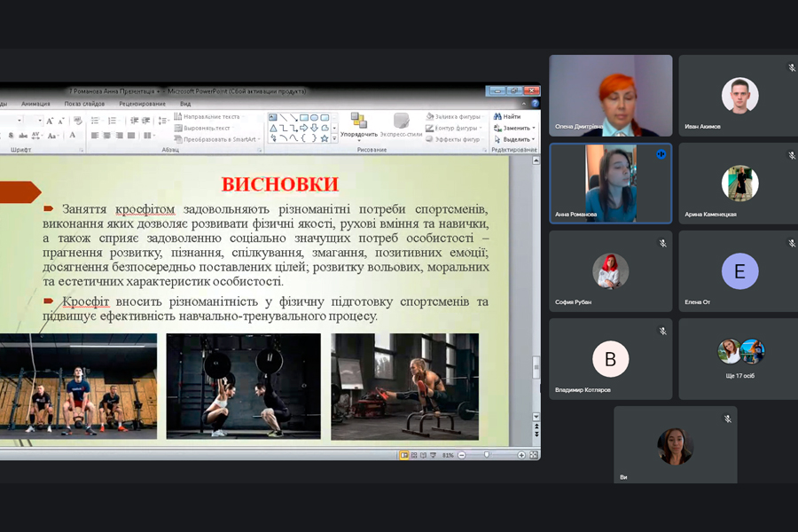Open Заменить dropdown arrow
Image resolution: width=798 pixels, height=532 pixels.
click(534, 128)
